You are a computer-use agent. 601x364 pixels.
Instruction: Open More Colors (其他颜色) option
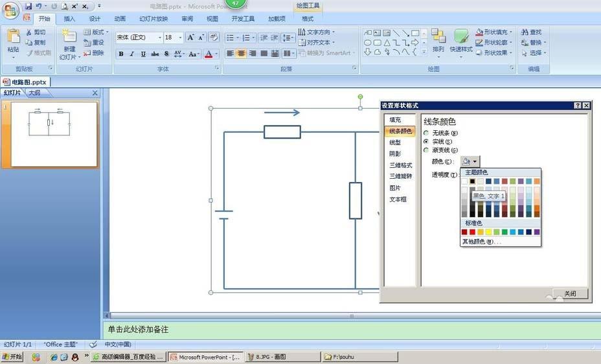click(482, 242)
